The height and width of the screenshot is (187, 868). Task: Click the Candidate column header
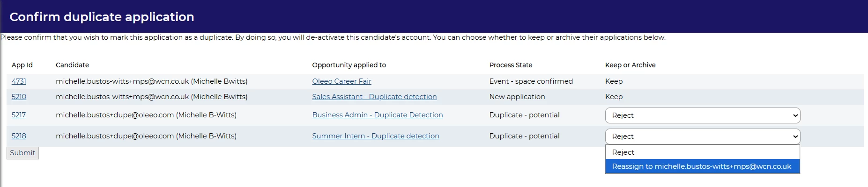click(72, 65)
